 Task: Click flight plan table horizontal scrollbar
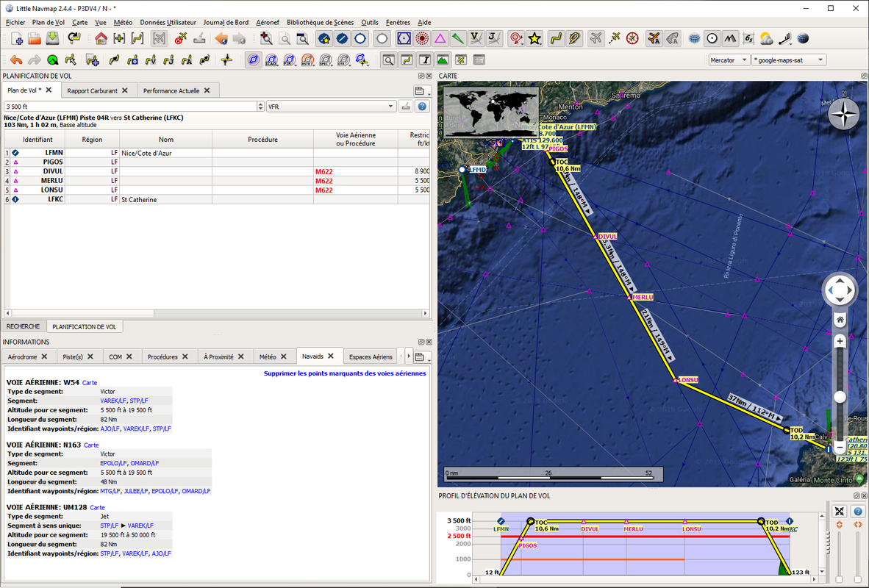[217, 314]
